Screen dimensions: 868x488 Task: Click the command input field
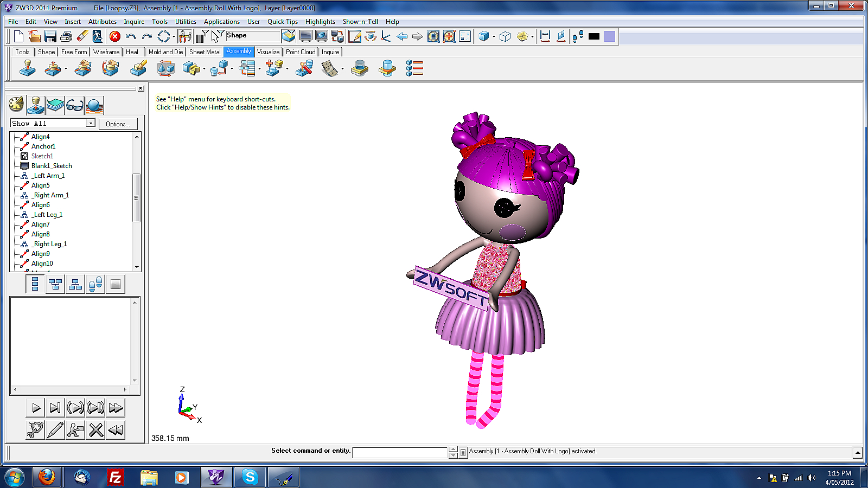[400, 452]
